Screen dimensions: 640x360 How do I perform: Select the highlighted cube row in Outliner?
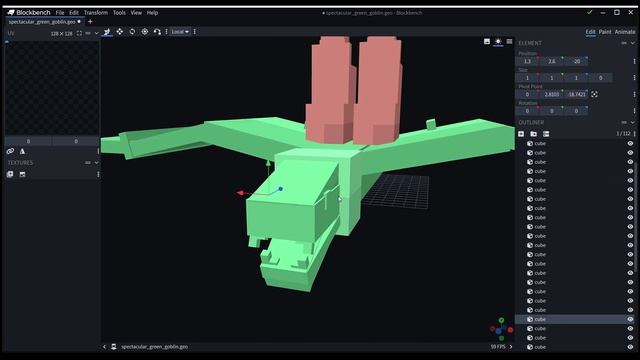[575, 319]
